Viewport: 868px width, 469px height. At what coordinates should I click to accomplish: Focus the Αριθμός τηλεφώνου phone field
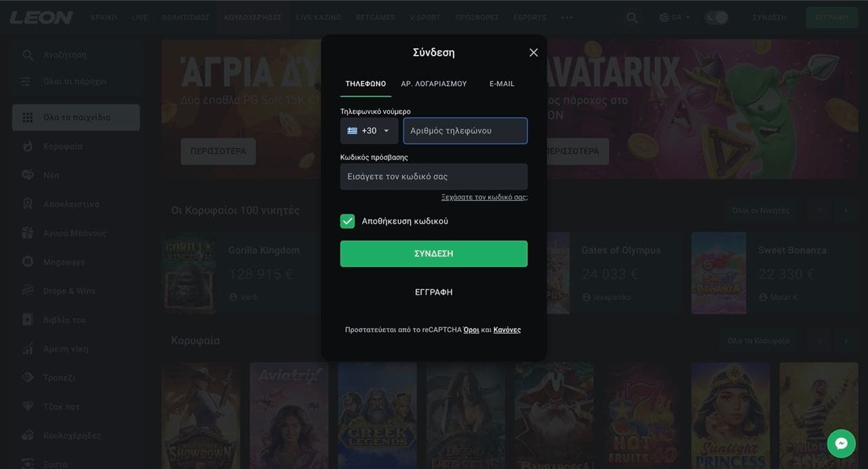465,131
